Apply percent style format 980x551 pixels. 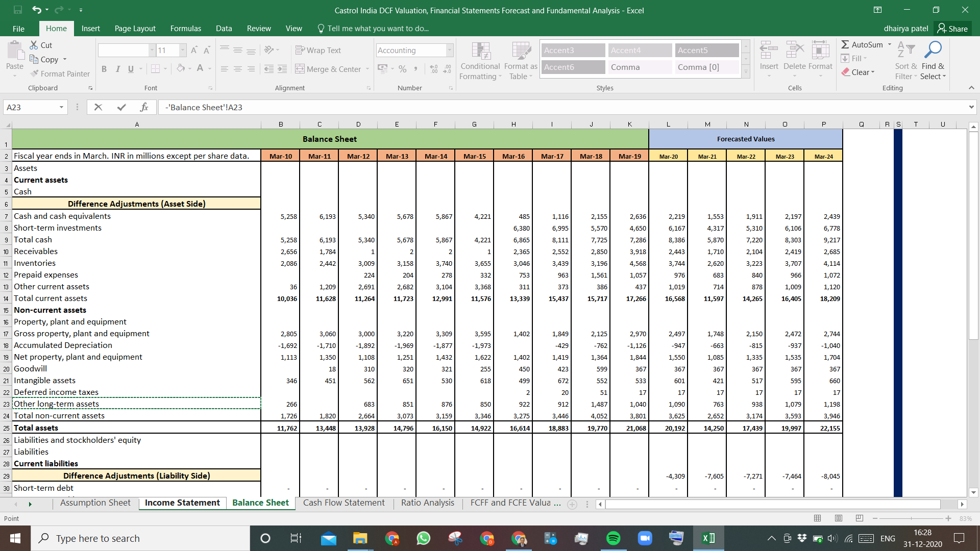(403, 69)
